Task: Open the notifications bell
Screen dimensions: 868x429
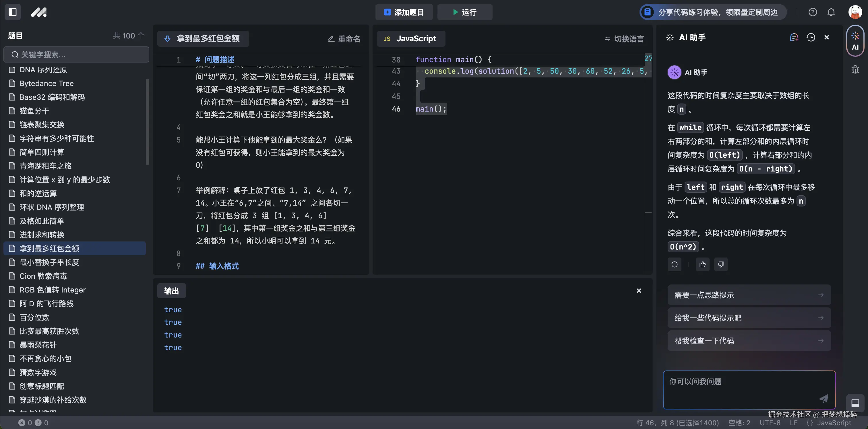Action: coord(831,12)
